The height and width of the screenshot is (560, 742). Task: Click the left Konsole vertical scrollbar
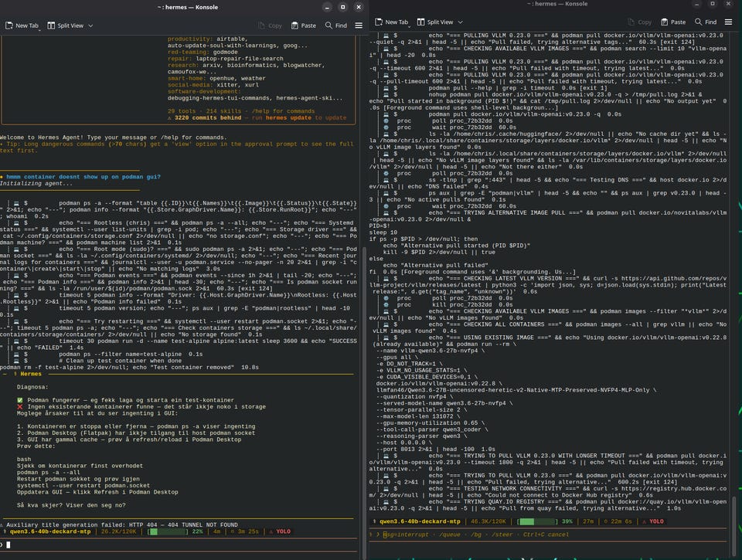[x=364, y=402]
